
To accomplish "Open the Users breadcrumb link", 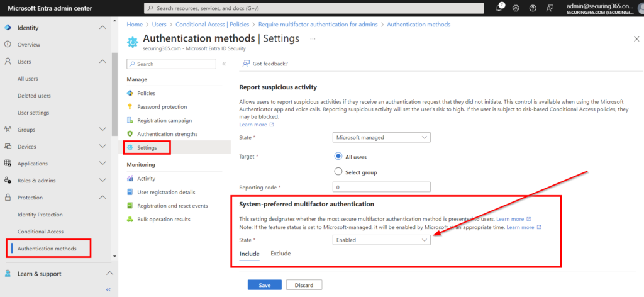I will point(159,25).
